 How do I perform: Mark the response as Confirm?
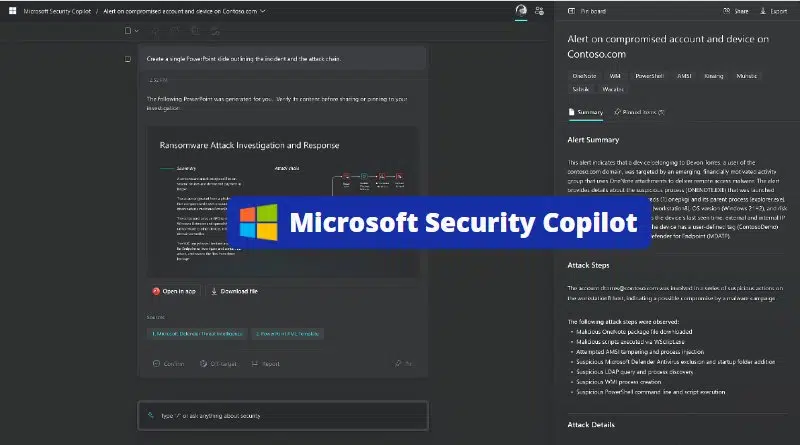(168, 364)
